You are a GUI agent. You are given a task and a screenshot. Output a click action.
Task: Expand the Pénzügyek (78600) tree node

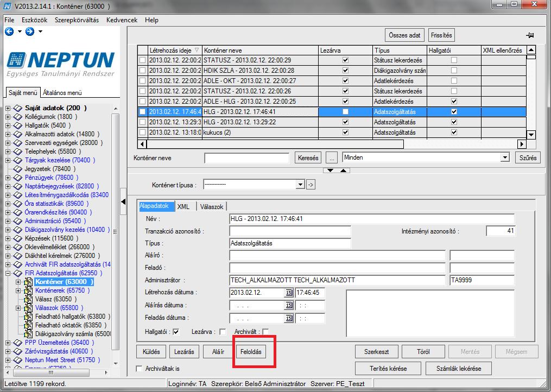[8, 178]
